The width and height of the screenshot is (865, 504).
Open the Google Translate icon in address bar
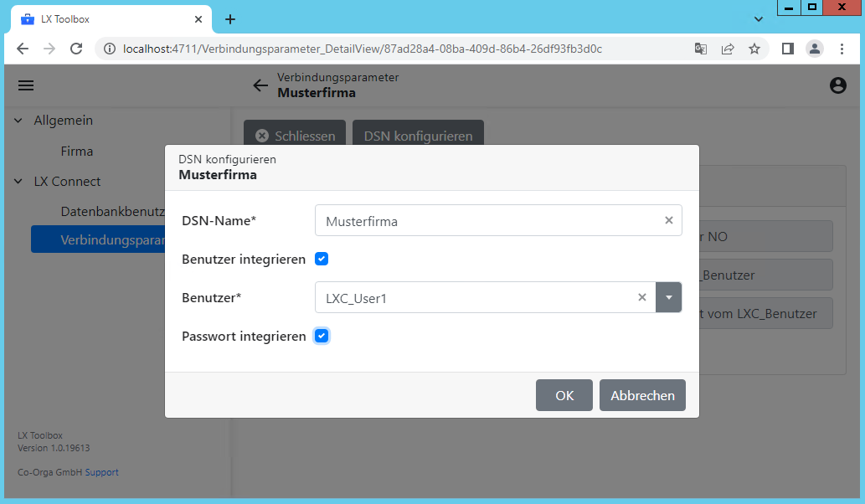point(700,49)
